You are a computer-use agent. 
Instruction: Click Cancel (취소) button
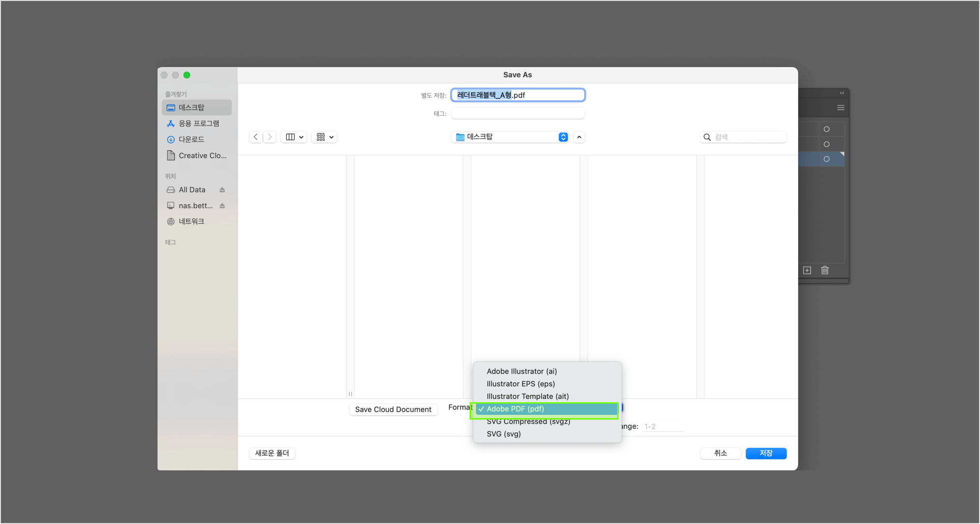point(721,453)
